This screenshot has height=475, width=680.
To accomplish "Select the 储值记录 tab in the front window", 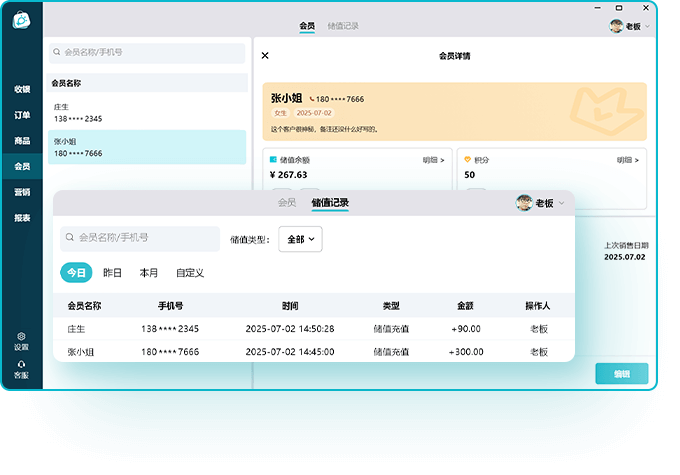I will coord(330,203).
